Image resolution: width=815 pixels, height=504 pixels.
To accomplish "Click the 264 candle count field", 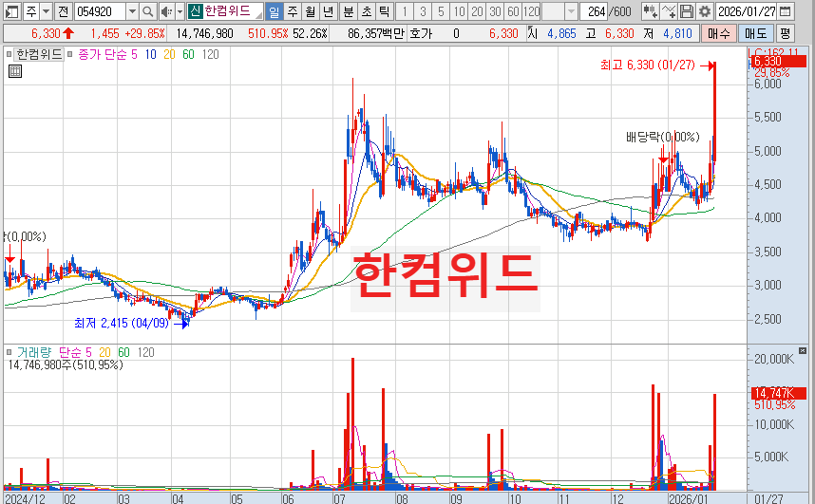I will (594, 10).
